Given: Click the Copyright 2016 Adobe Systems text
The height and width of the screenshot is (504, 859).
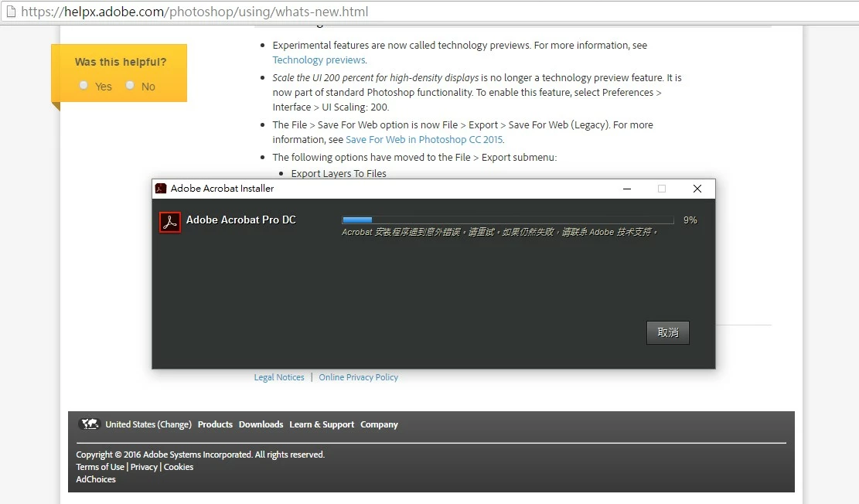Looking at the screenshot, I should tap(200, 455).
